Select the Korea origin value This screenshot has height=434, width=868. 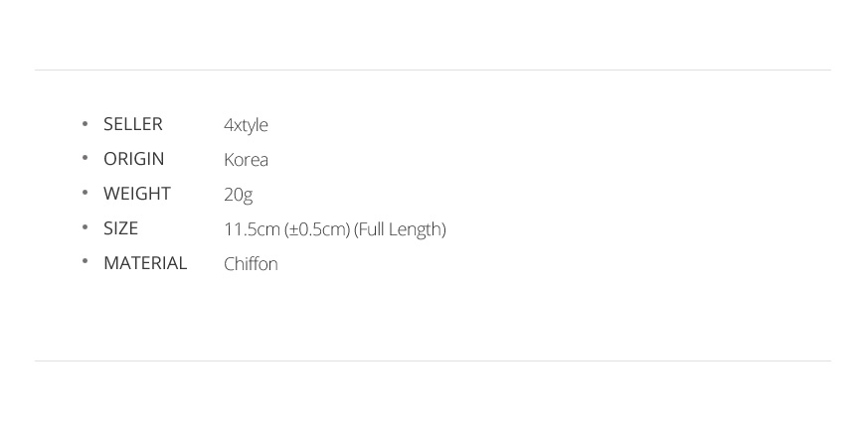pos(246,160)
